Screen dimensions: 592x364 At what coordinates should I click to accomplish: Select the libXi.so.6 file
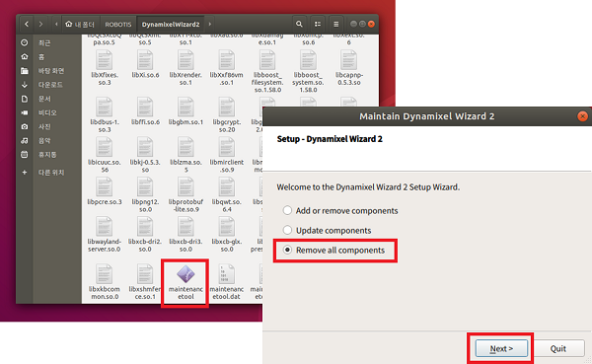(x=145, y=65)
